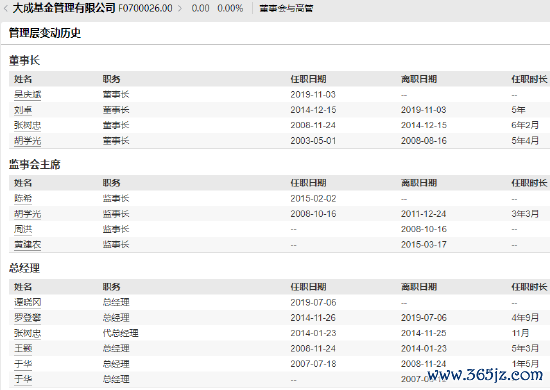This screenshot has width=550, height=390.
Task: Open the 黄建农 name link in 监事会主席
Action: (27, 244)
